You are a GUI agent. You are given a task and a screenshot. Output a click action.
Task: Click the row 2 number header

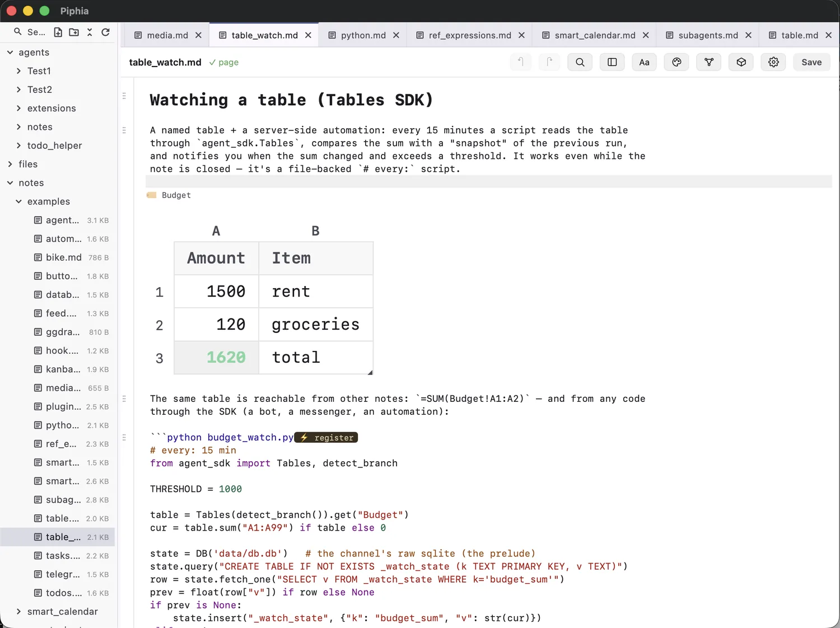point(160,325)
